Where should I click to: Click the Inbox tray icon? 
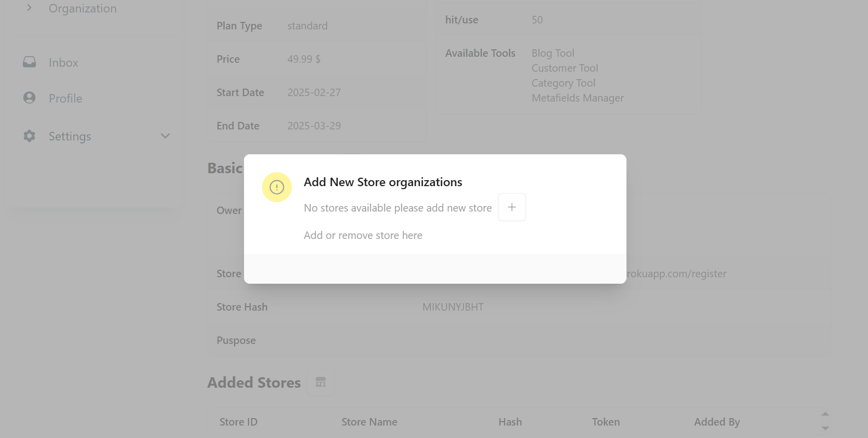coord(29,62)
